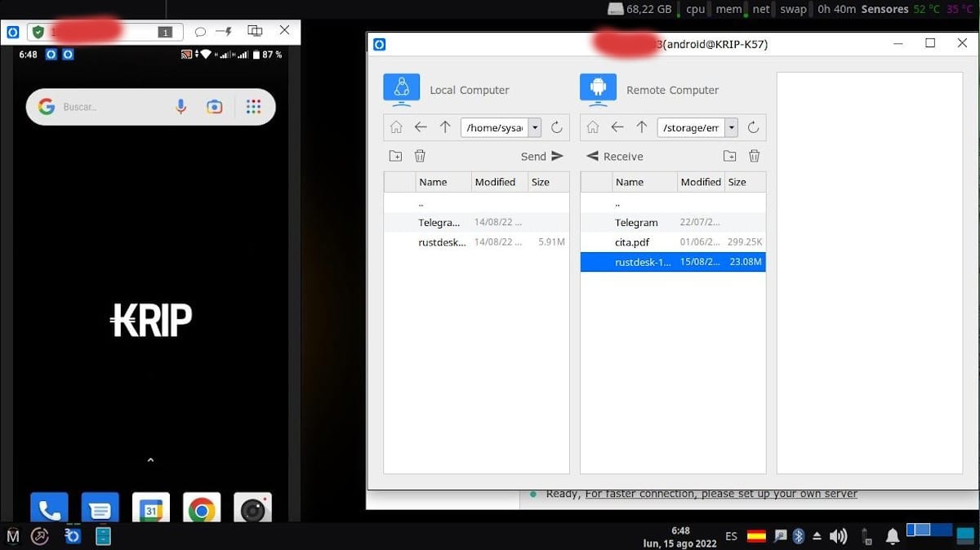Click the taskbar clock showing 6:48
The height and width of the screenshot is (550, 980).
680,536
